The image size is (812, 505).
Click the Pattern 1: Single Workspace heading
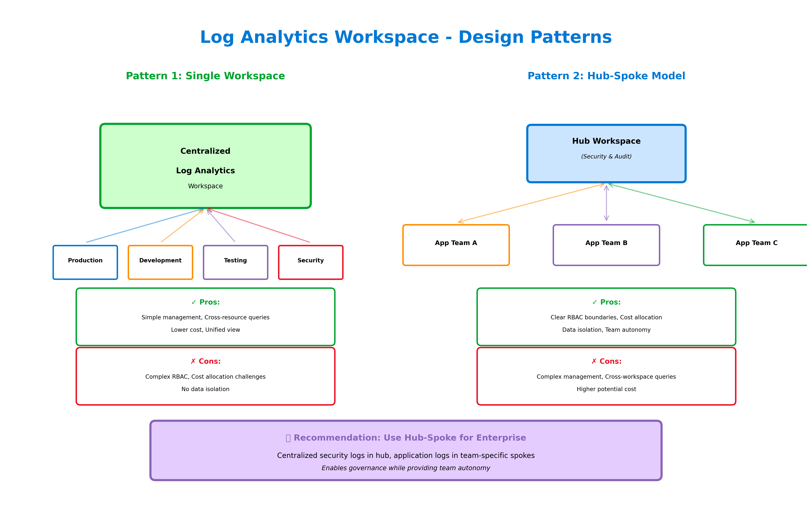coord(205,76)
